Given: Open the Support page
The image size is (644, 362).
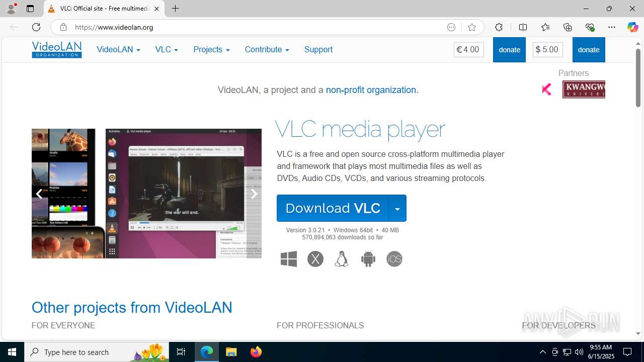Looking at the screenshot, I should click(318, 49).
